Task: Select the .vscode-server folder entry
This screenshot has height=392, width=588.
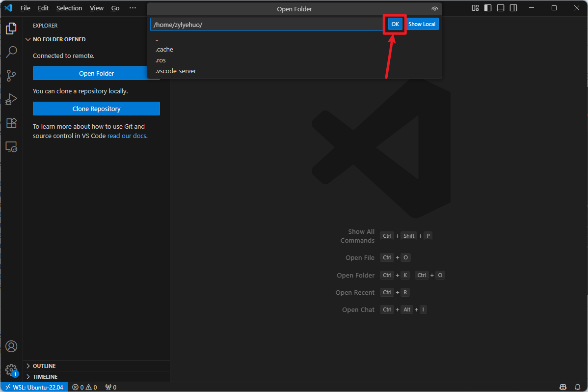Action: point(294,71)
